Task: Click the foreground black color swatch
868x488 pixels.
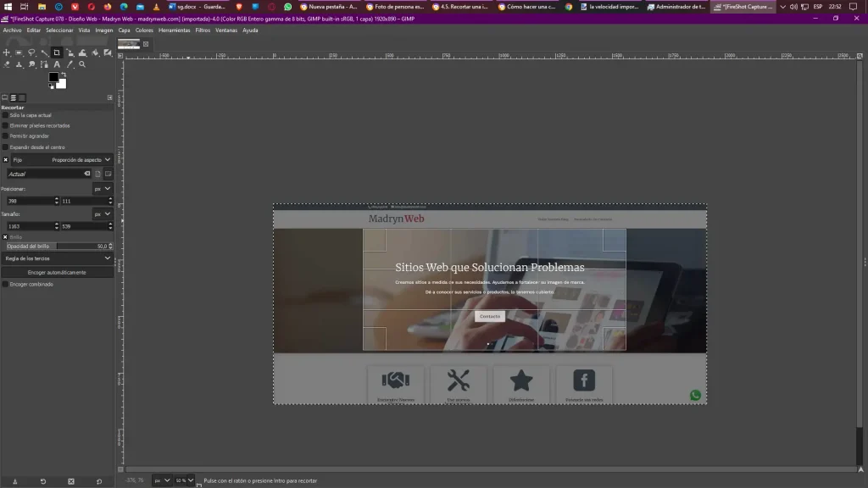Action: click(x=53, y=77)
